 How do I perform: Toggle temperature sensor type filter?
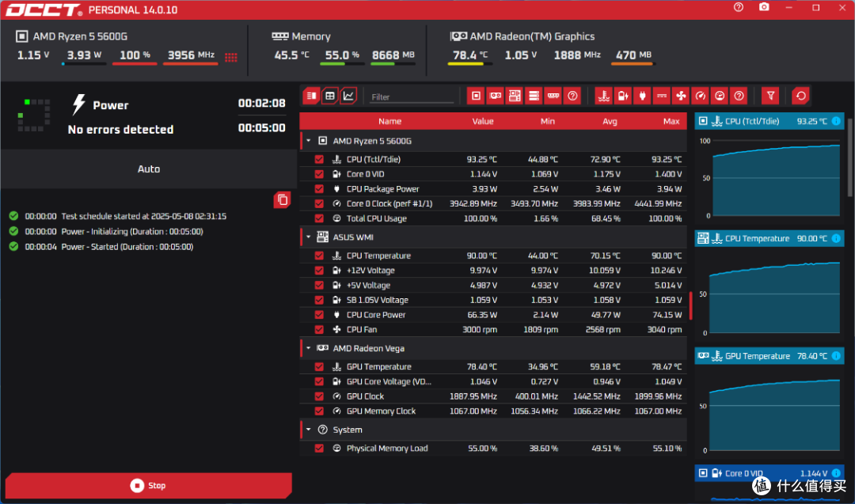coord(603,96)
